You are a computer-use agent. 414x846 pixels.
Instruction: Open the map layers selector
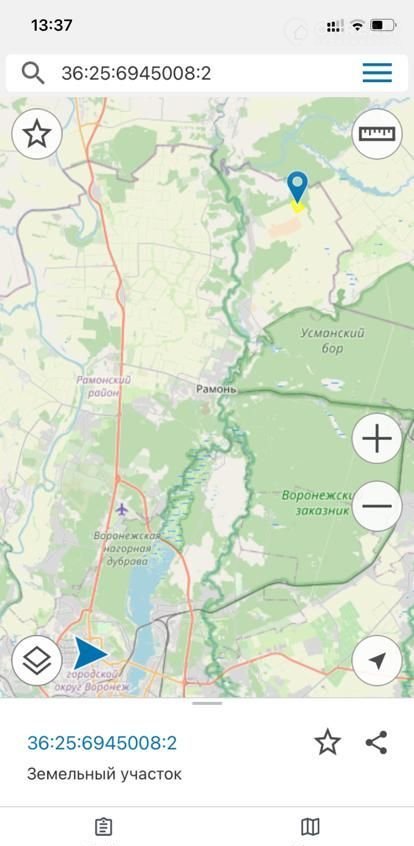pyautogui.click(x=37, y=660)
